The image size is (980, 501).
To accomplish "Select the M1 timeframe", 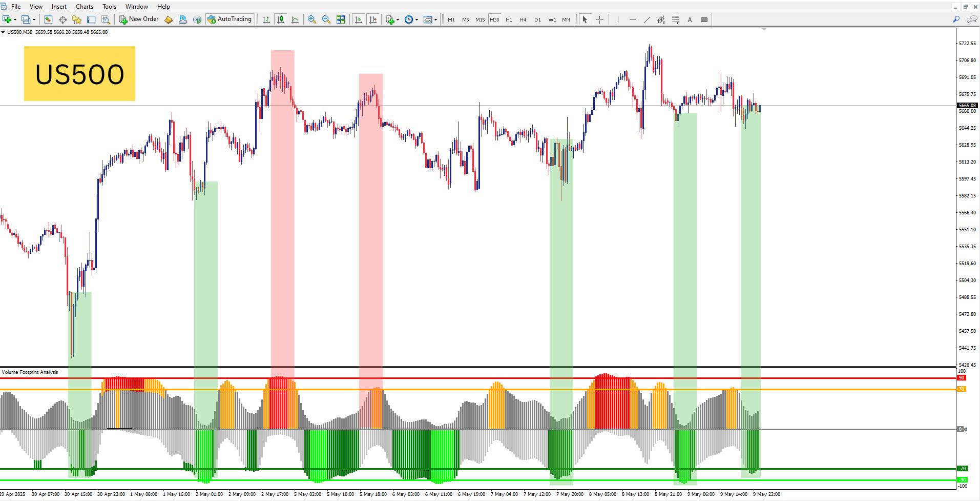I will point(451,19).
